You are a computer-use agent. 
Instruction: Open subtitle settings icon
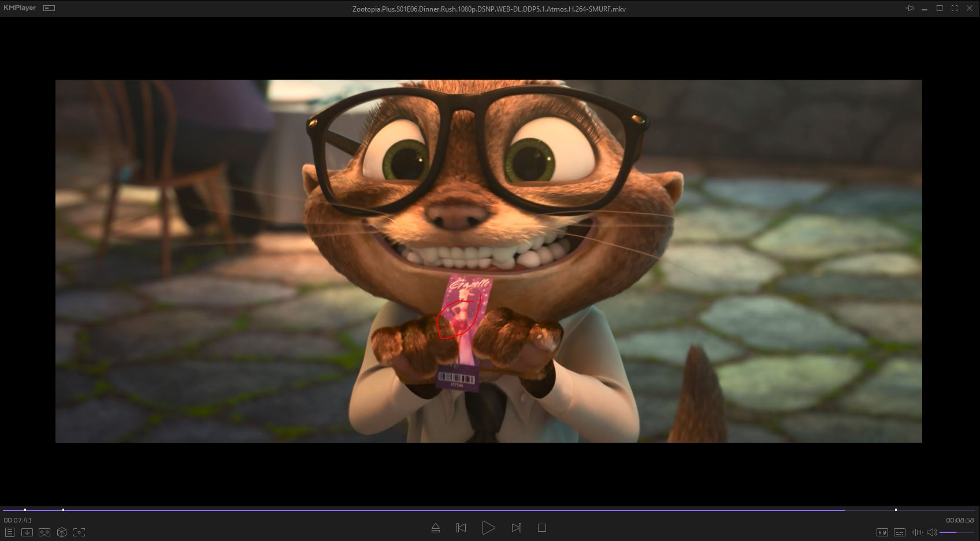point(899,532)
